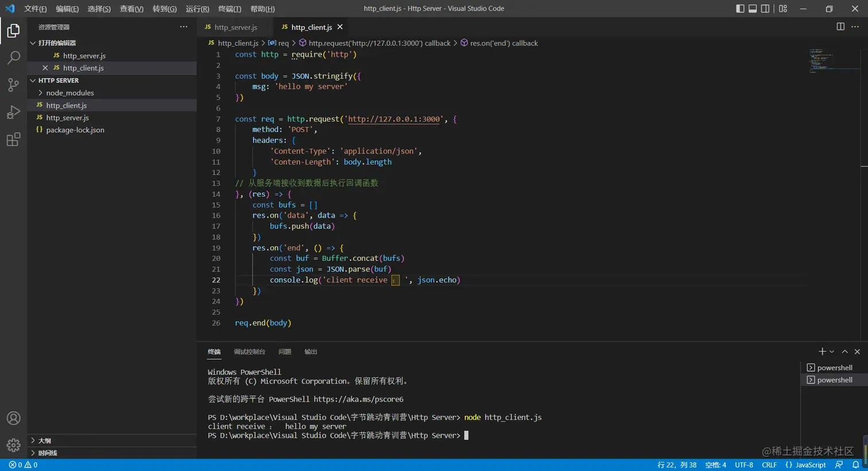The width and height of the screenshot is (868, 471).
Task: Switch to the Debug Console panel tab
Action: (249, 352)
